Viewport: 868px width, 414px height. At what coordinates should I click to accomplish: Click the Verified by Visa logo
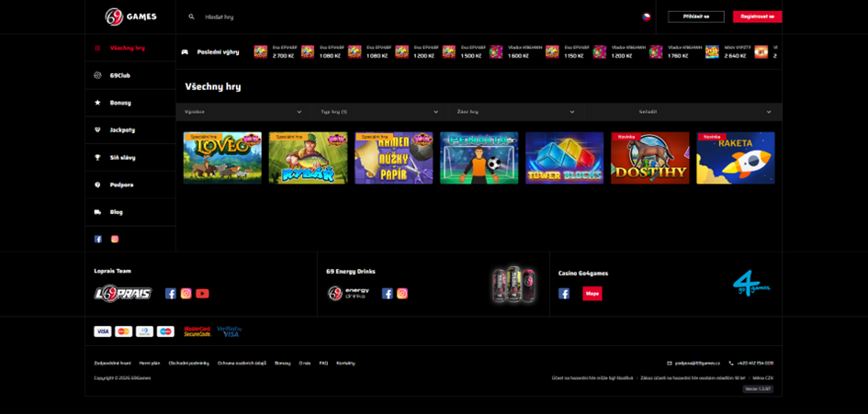(x=230, y=331)
